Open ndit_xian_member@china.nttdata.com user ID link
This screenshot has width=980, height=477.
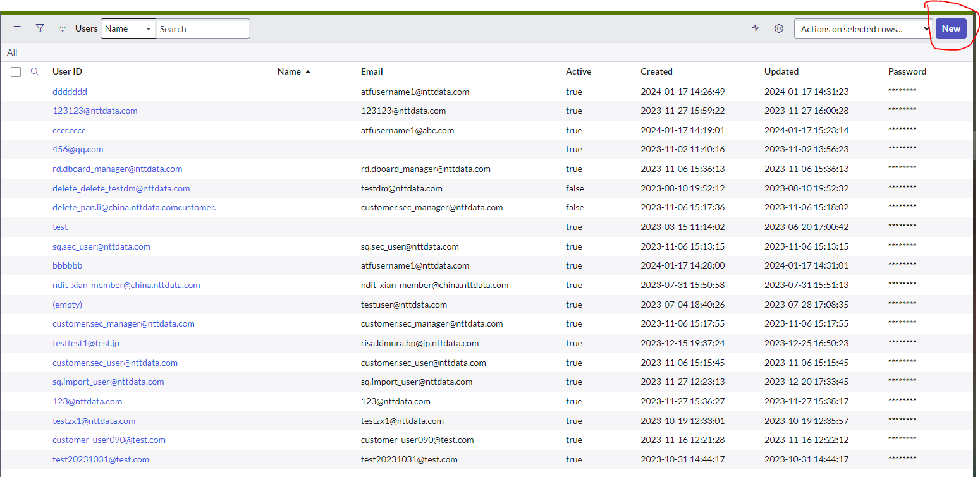(126, 285)
